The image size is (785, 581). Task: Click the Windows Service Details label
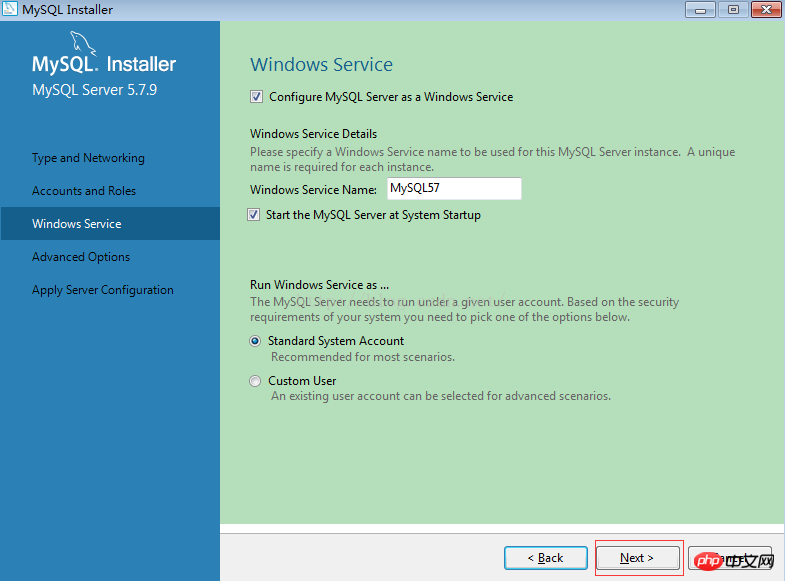[x=313, y=134]
